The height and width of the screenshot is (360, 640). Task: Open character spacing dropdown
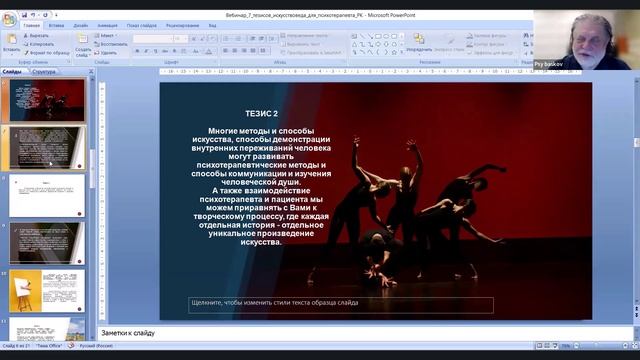point(183,51)
